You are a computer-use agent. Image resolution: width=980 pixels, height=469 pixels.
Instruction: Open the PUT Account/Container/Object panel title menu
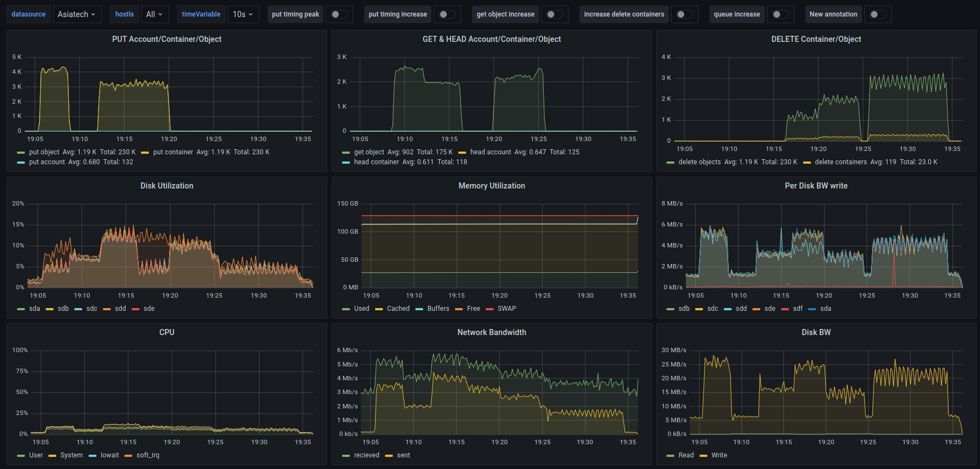tap(166, 39)
